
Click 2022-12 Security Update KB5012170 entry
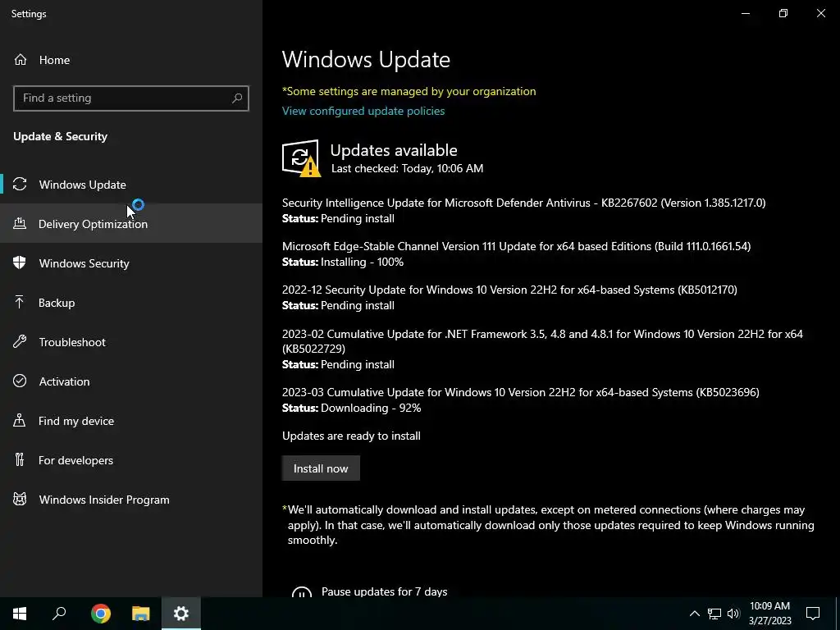[509, 290]
